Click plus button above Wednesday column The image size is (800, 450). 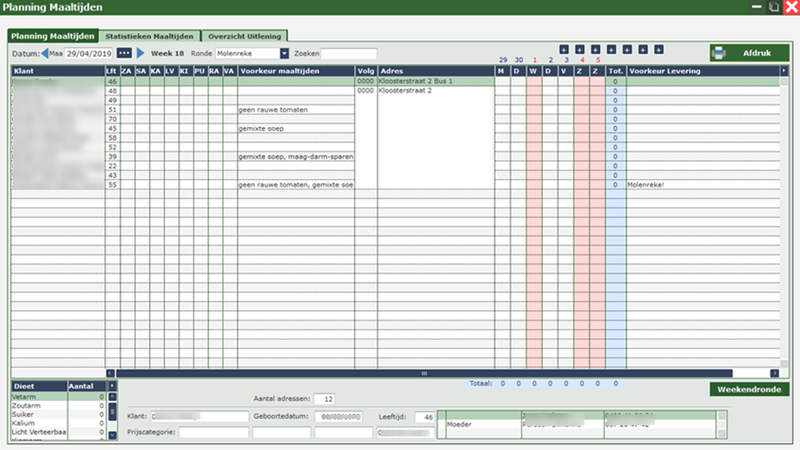click(x=596, y=49)
